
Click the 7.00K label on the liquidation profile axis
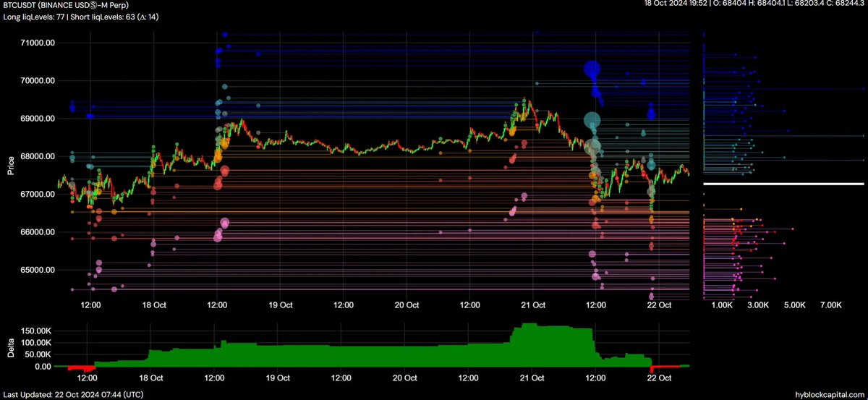(831, 305)
